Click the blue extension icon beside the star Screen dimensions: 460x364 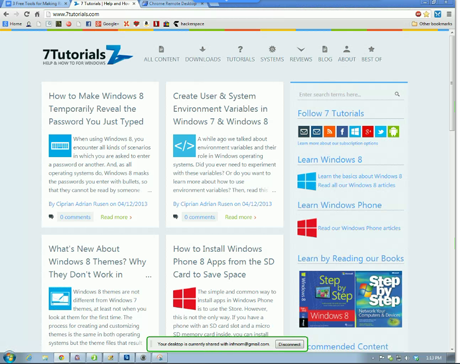point(438,14)
